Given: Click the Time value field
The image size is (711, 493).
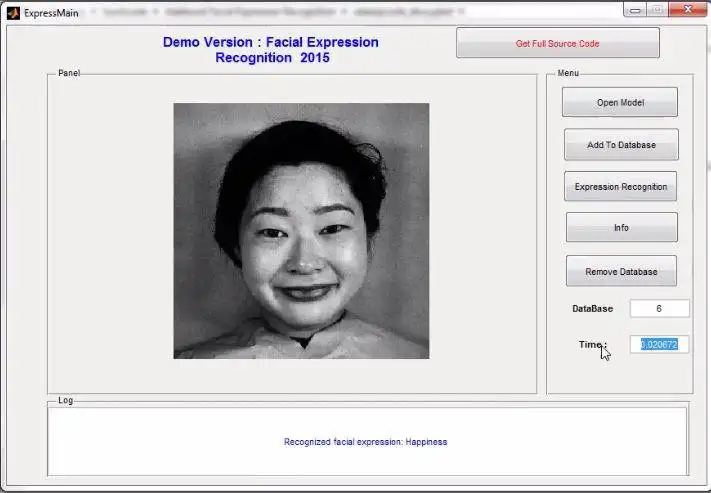Looking at the screenshot, I should (x=659, y=345).
